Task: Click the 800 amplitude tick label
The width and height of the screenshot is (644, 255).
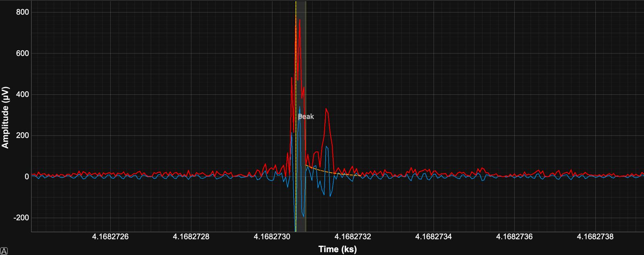Action: (x=23, y=12)
